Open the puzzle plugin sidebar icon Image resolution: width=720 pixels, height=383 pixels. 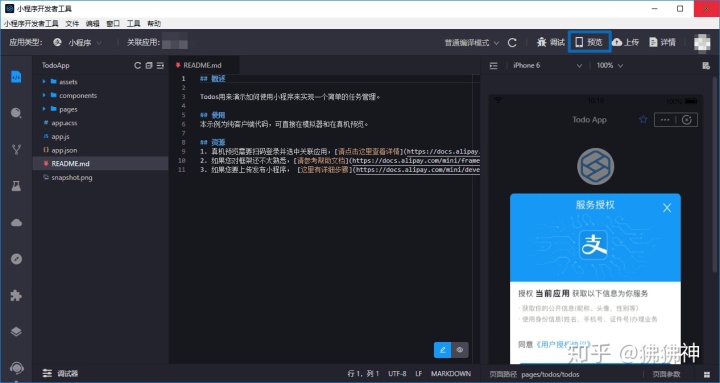pos(16,295)
